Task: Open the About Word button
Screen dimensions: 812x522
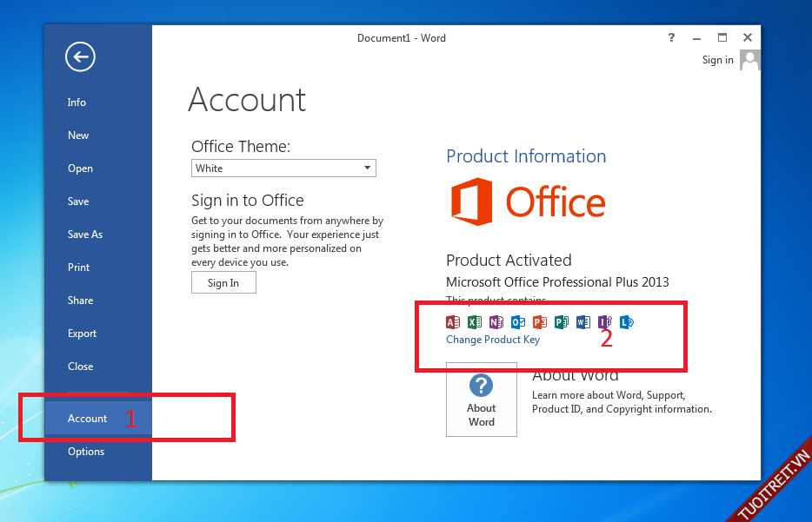Action: click(x=481, y=400)
